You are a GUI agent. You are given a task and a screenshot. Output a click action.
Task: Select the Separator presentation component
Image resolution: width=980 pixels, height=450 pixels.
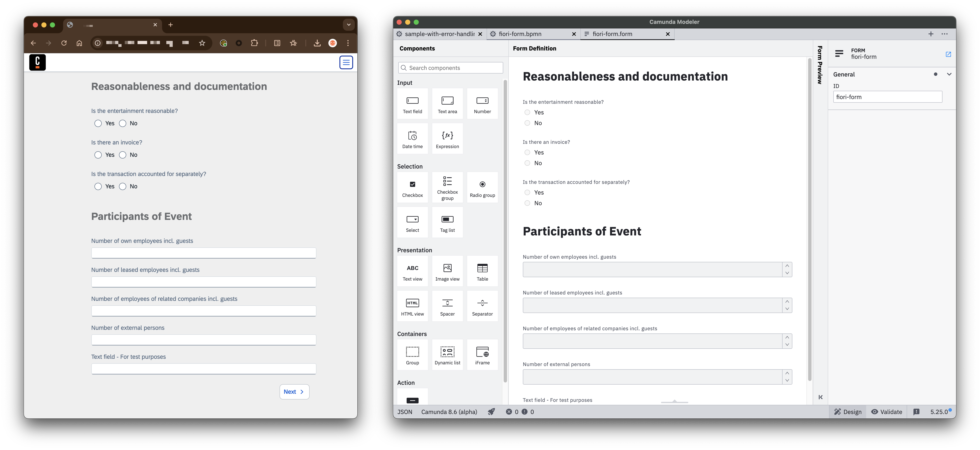tap(482, 306)
